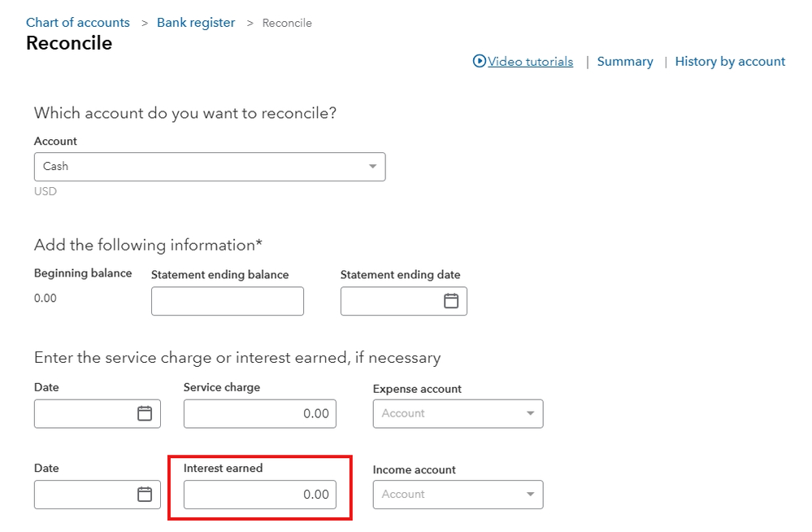Viewport: 812px width, 532px height.
Task: View History by account
Action: tap(730, 62)
